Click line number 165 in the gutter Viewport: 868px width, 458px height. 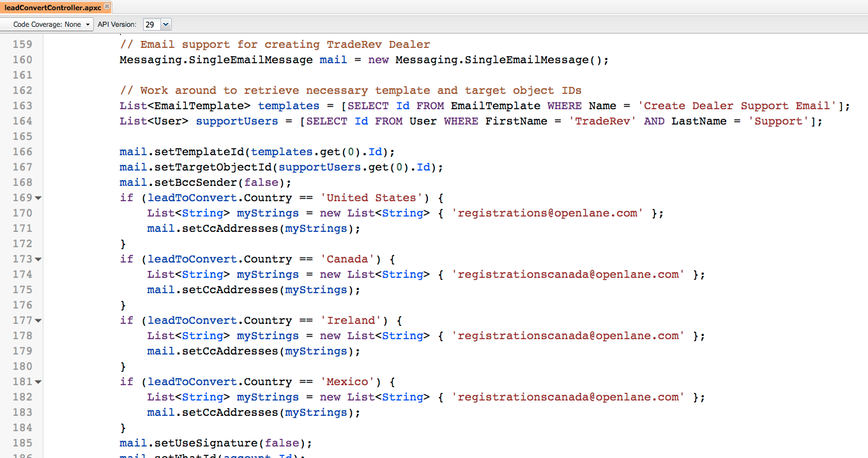point(22,137)
